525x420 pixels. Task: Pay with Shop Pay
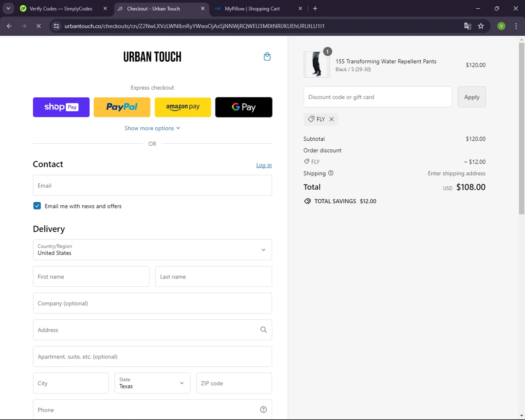[x=61, y=107]
